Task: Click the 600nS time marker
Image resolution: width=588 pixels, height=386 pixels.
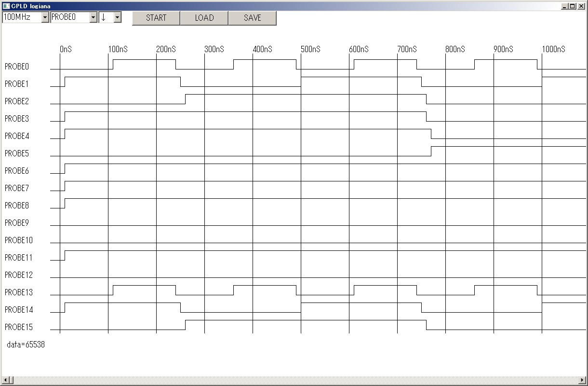Action: (359, 49)
